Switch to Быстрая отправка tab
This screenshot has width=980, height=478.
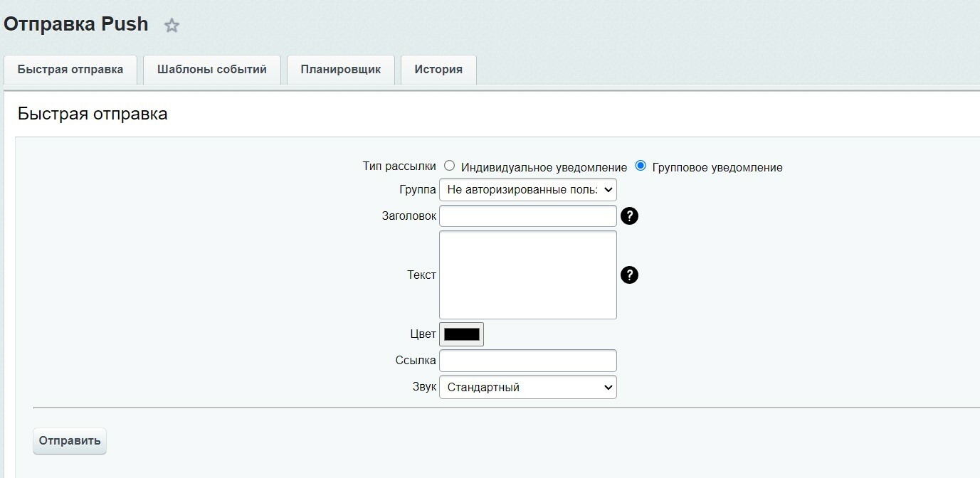[70, 70]
